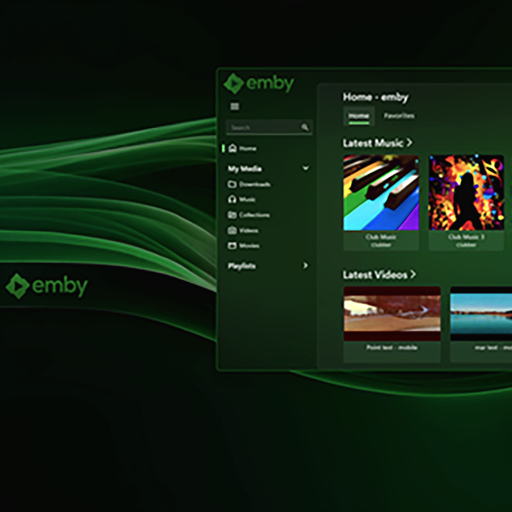Select the Home house icon in sidebar
This screenshot has height=512, width=512.
click(233, 148)
